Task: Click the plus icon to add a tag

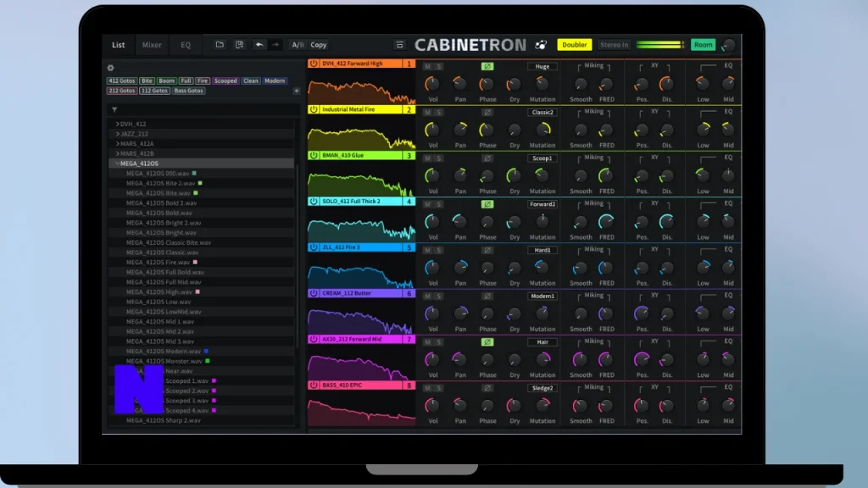Action: tap(296, 91)
